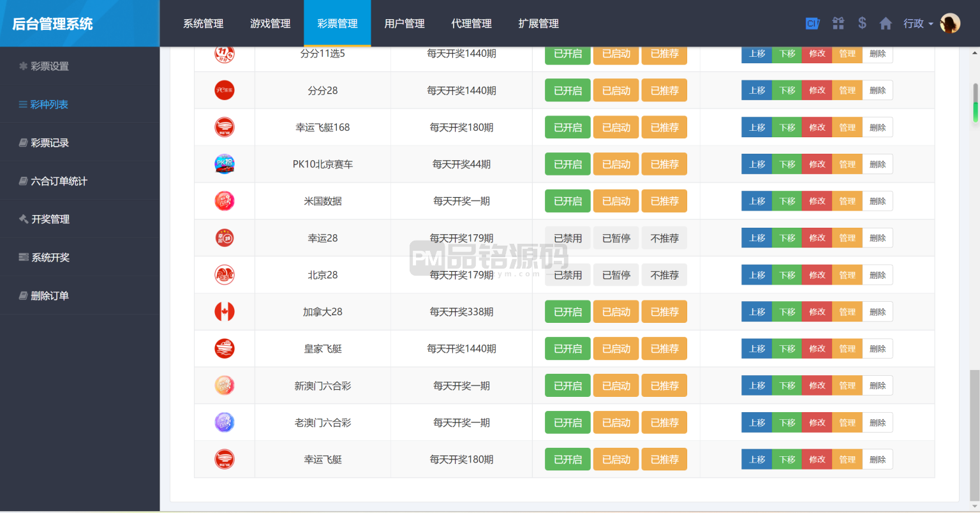The width and height of the screenshot is (980, 513).
Task: Click the dollar sign icon in the header
Action: [x=862, y=24]
